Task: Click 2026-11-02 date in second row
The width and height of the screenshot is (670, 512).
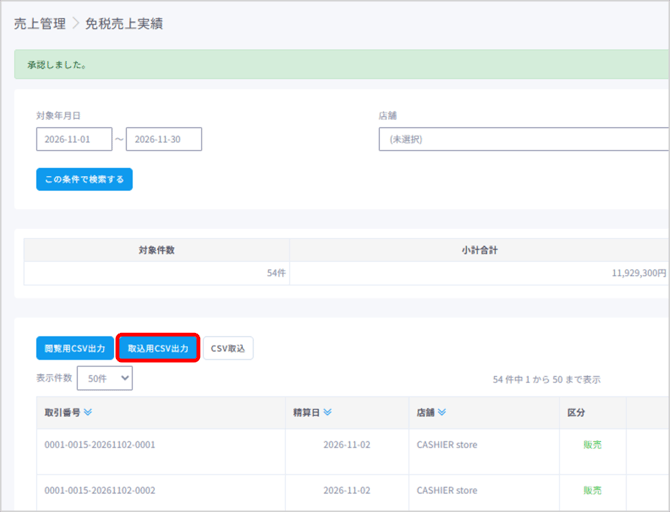Action: (x=347, y=491)
